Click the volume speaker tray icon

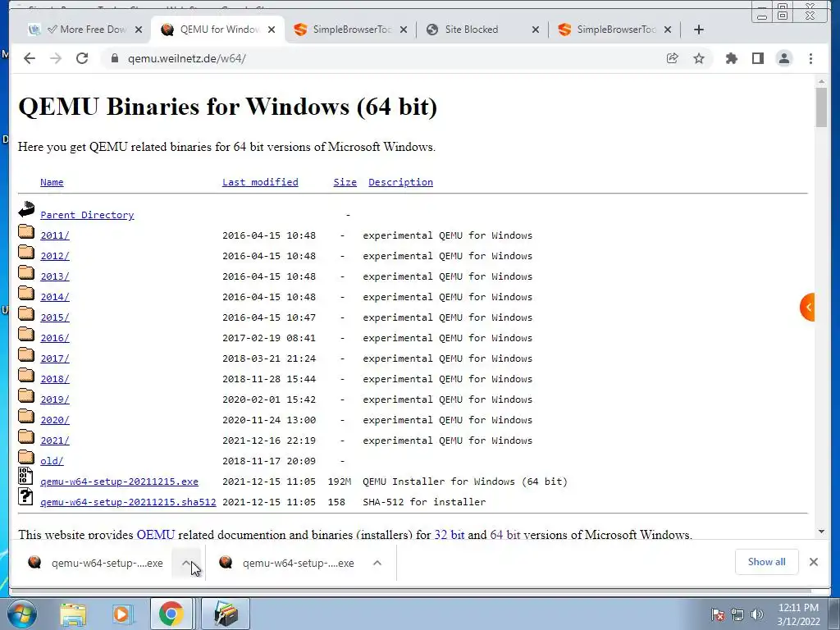click(757, 614)
